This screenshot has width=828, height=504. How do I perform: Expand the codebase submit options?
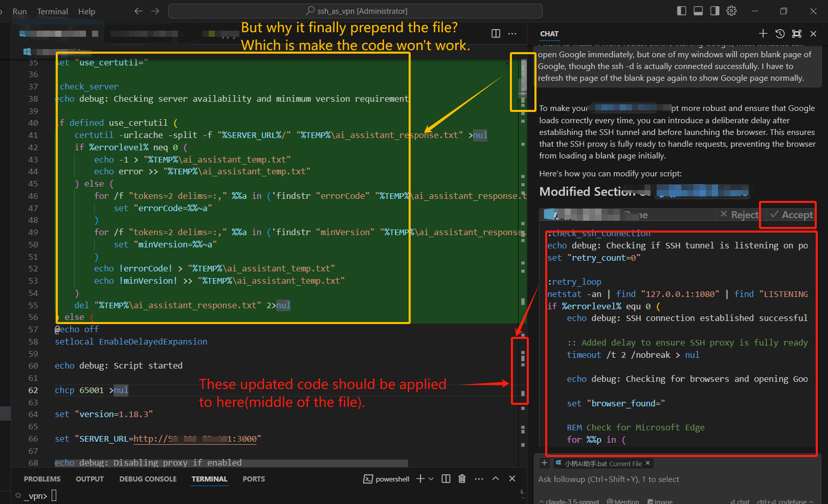point(811,501)
